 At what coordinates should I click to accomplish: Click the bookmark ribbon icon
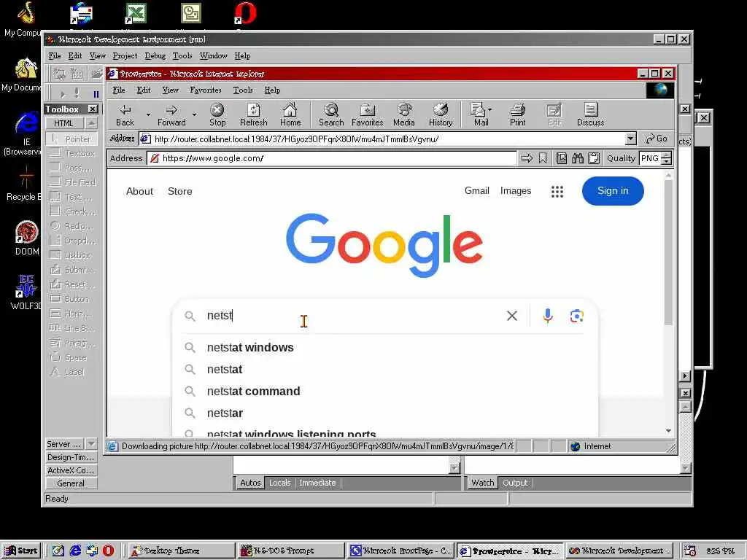[x=543, y=158]
